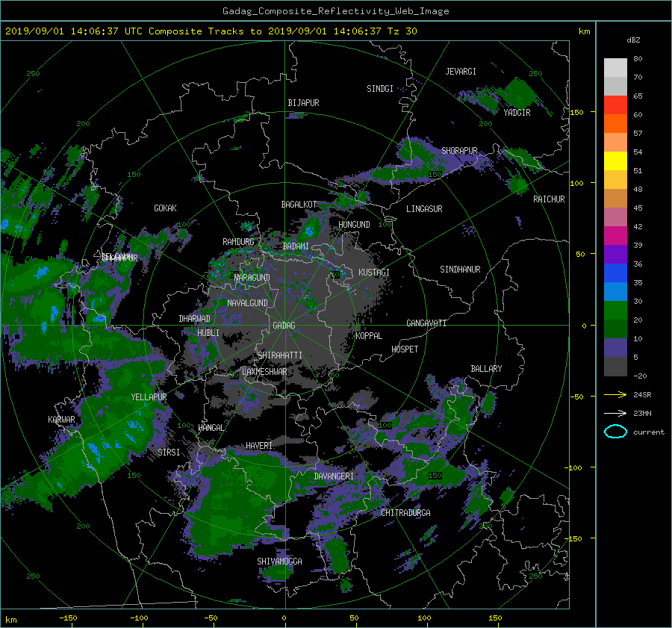Click the SINDGI city label
Screen dimensions: 672x628
[x=380, y=89]
